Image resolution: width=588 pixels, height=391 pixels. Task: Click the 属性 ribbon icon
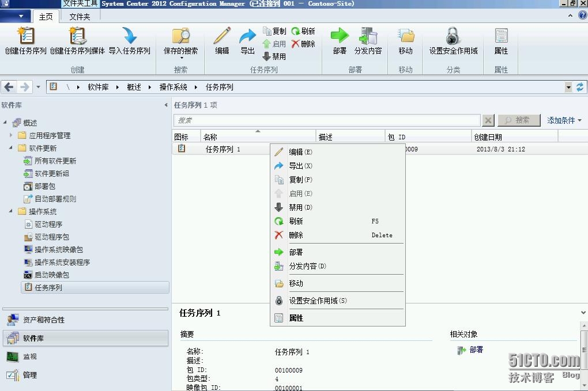tap(502, 36)
